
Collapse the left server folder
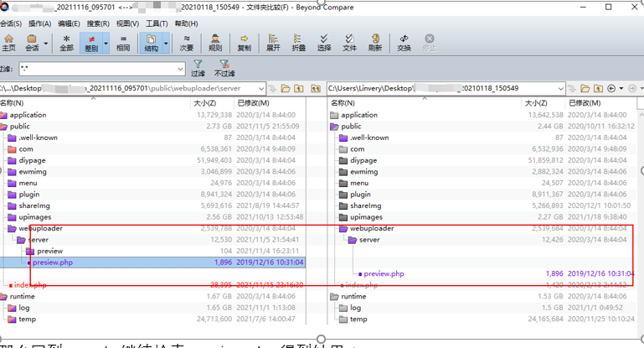(21, 240)
